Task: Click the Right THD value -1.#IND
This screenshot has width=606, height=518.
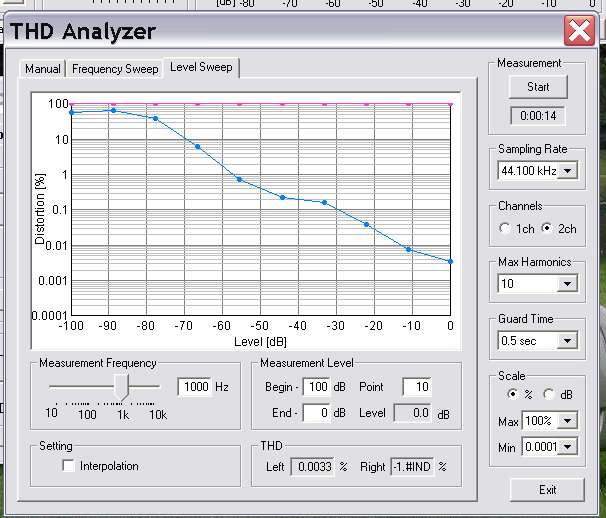Action: tap(412, 467)
